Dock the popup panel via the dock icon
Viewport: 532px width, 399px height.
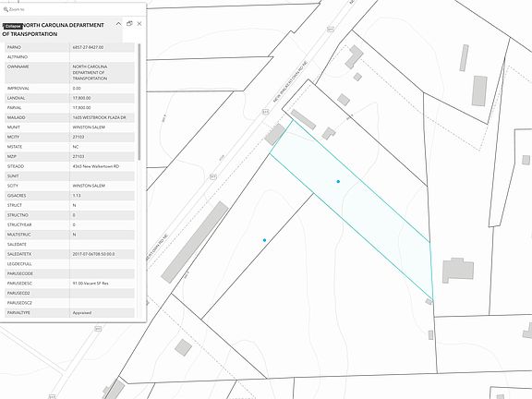pos(129,24)
